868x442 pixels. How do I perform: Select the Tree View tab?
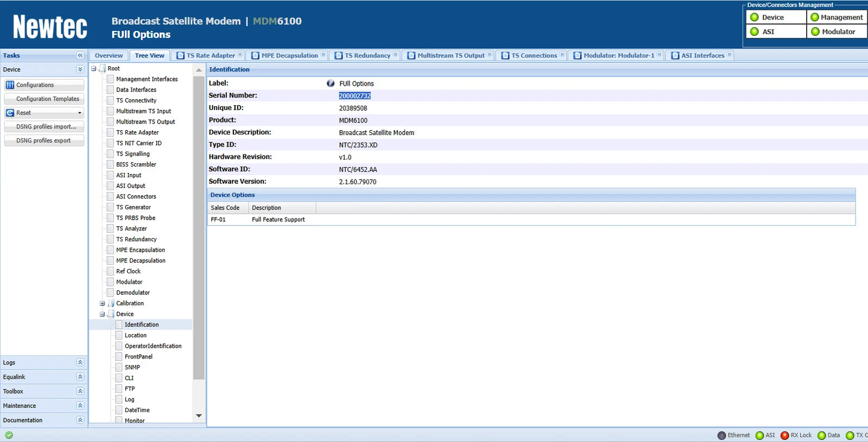point(149,55)
